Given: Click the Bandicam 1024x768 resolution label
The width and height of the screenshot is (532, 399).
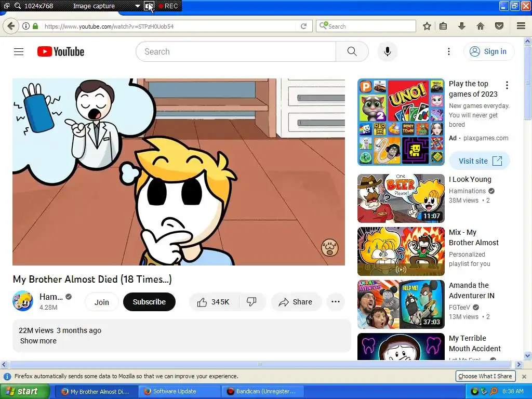Looking at the screenshot, I should pos(38,6).
